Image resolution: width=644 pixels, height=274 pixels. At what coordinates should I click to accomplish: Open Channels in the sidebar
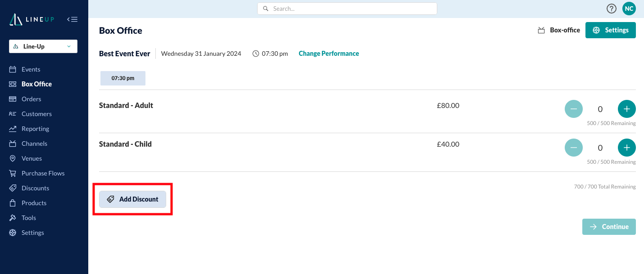pos(34,144)
